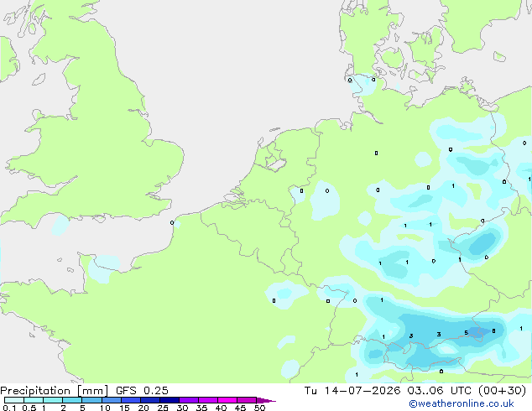This screenshot has height=411, width=532.
Task: Select the 45–50 mm legend color swatch
Action: (247, 400)
